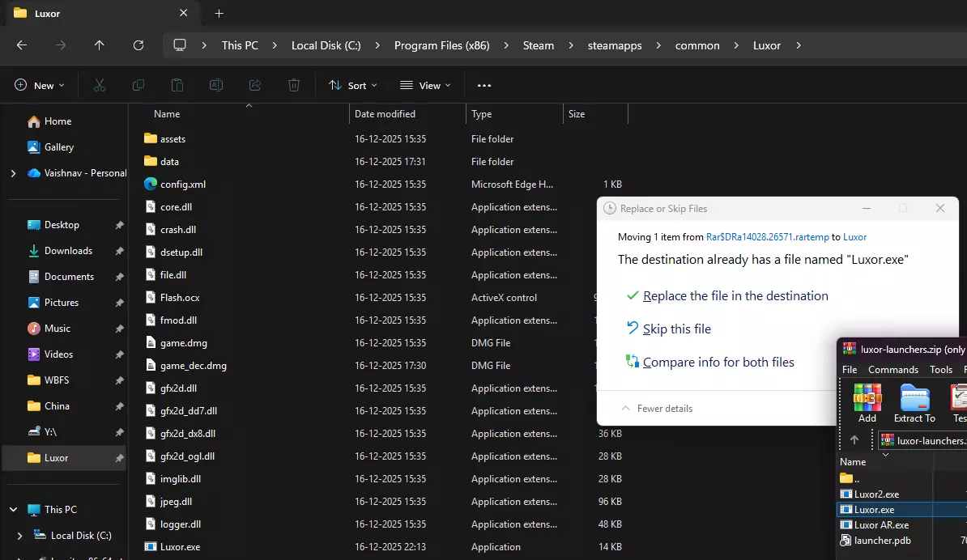This screenshot has height=560, width=967.
Task: Click Compare info for both files
Action: click(718, 363)
